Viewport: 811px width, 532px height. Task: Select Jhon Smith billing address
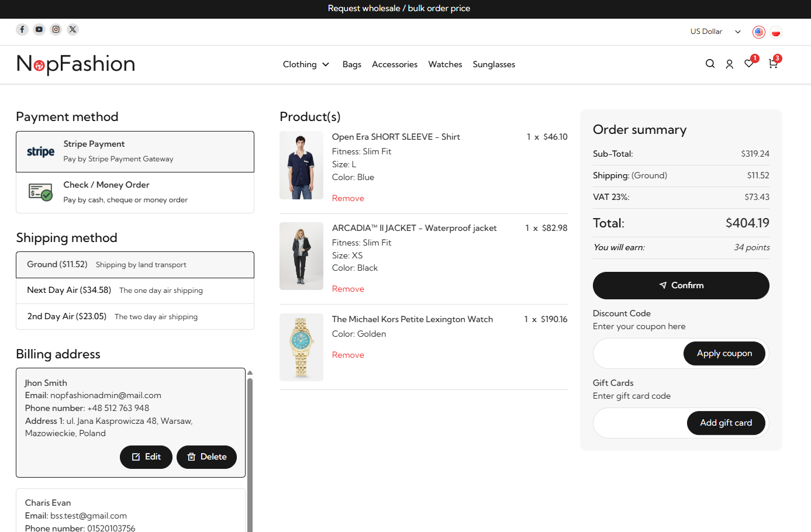tap(130, 423)
